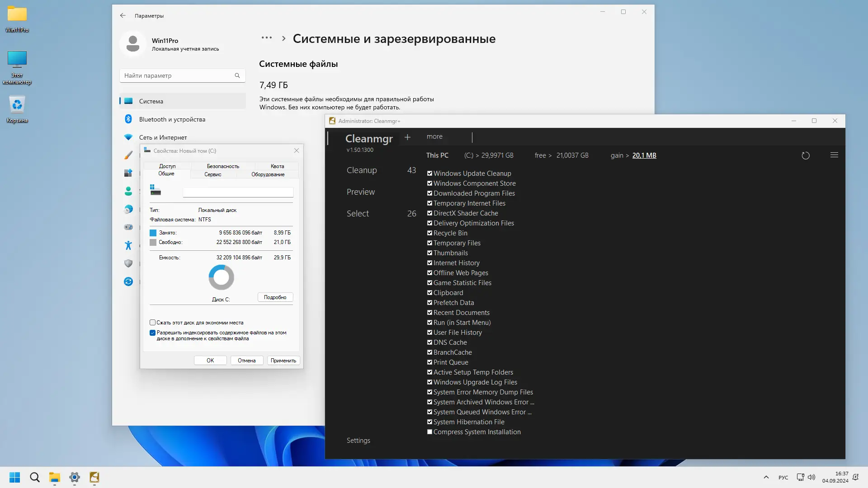Open File Explorer from the taskbar
This screenshot has height=488, width=868.
click(x=55, y=477)
